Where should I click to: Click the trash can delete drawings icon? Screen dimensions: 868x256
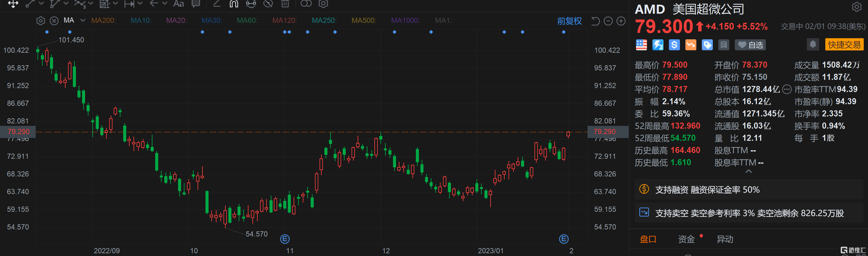[285, 4]
